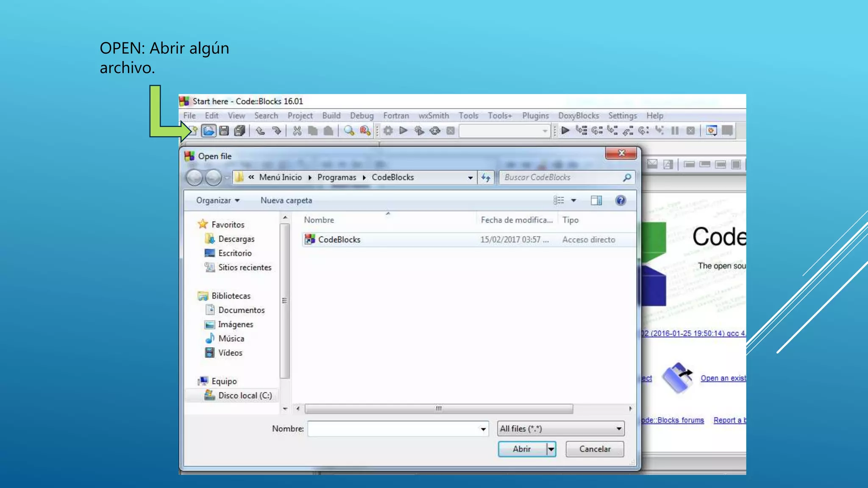Click the horizontal scrollbar in file list
The image size is (868, 488).
pos(439,409)
